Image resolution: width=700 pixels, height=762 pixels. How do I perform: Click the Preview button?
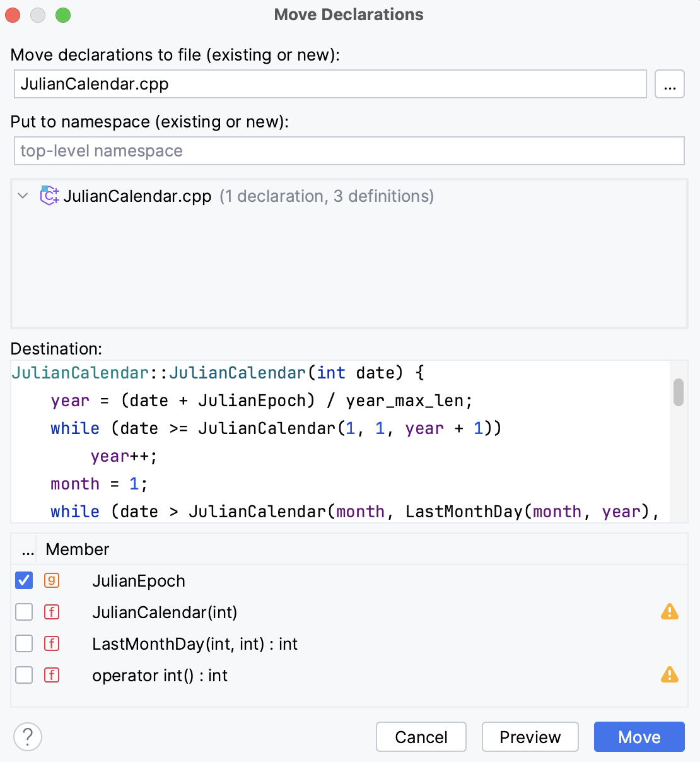click(x=530, y=737)
